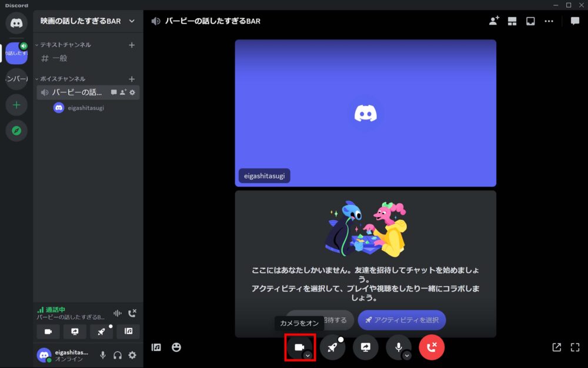The image size is (588, 368).
Task: Mute microphone in call controls
Action: (x=398, y=347)
